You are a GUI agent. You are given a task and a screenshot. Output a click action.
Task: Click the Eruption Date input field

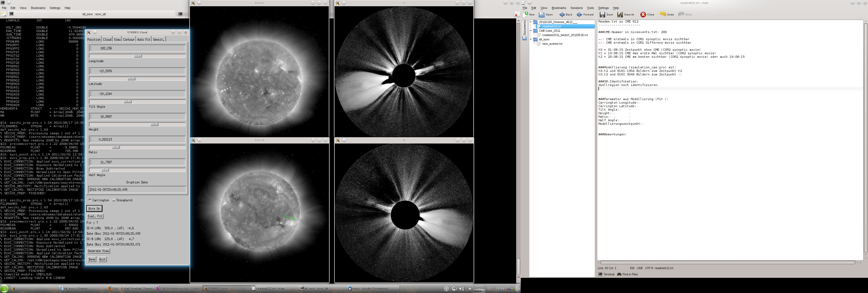pyautogui.click(x=137, y=190)
